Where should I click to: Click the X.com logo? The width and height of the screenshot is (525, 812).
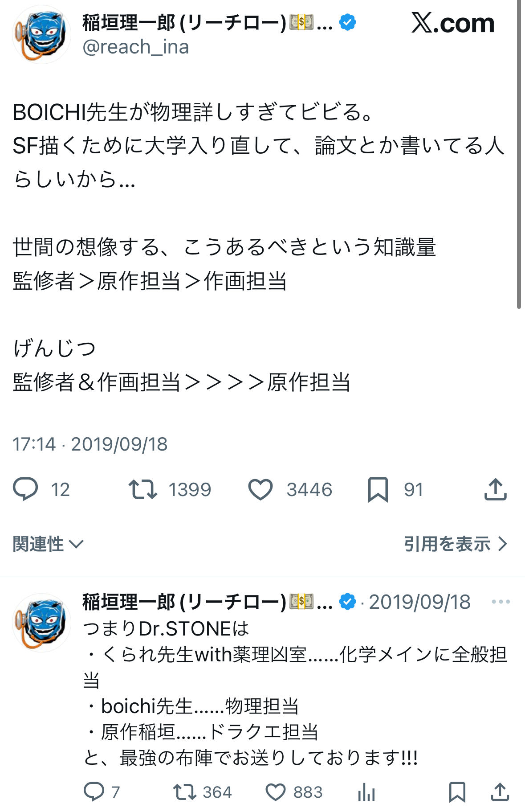click(x=453, y=23)
